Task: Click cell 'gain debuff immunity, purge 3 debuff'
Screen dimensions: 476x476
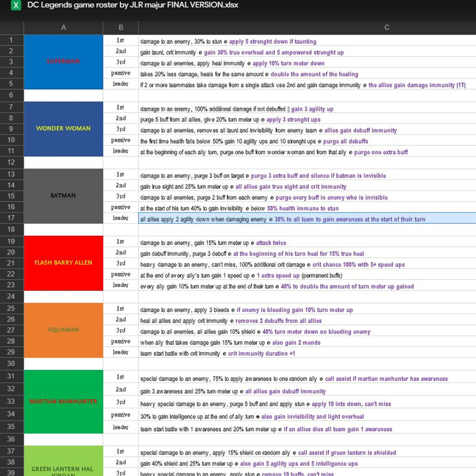Action: point(307,252)
